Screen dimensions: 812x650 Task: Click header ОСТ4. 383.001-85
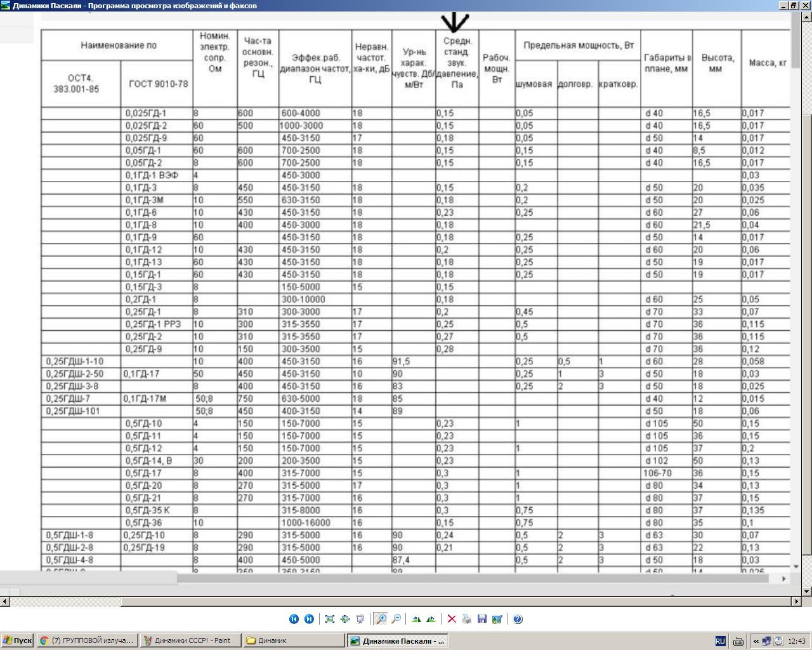pos(75,84)
